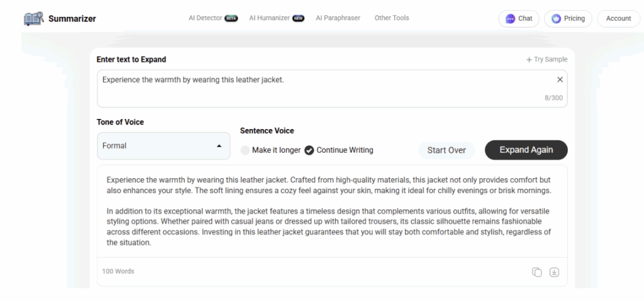
Task: Select the Make it longer option
Action: (x=245, y=150)
